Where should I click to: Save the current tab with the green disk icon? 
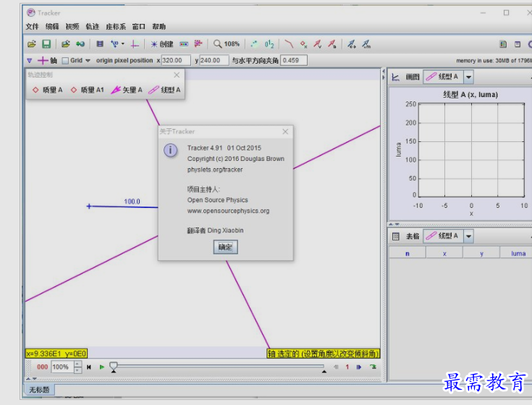(x=46, y=43)
